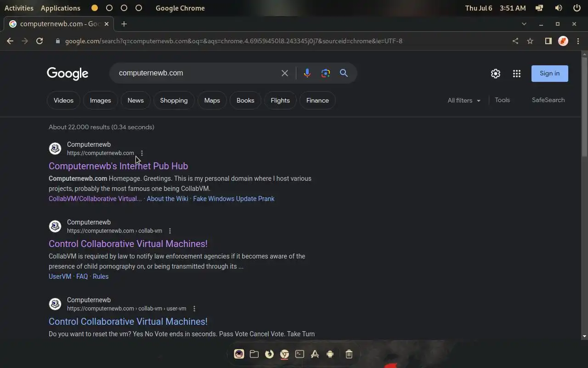This screenshot has height=368, width=588.
Task: Open the search Tools options
Action: [502, 100]
